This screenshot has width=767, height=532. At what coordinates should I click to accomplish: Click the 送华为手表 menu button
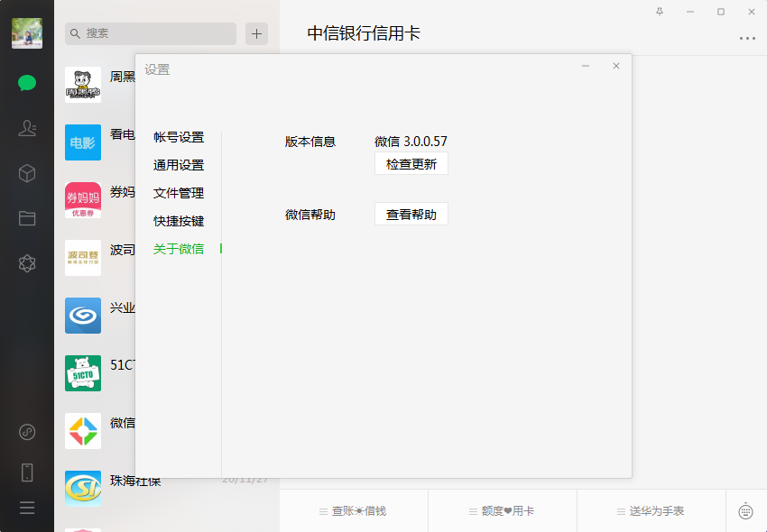(x=651, y=511)
